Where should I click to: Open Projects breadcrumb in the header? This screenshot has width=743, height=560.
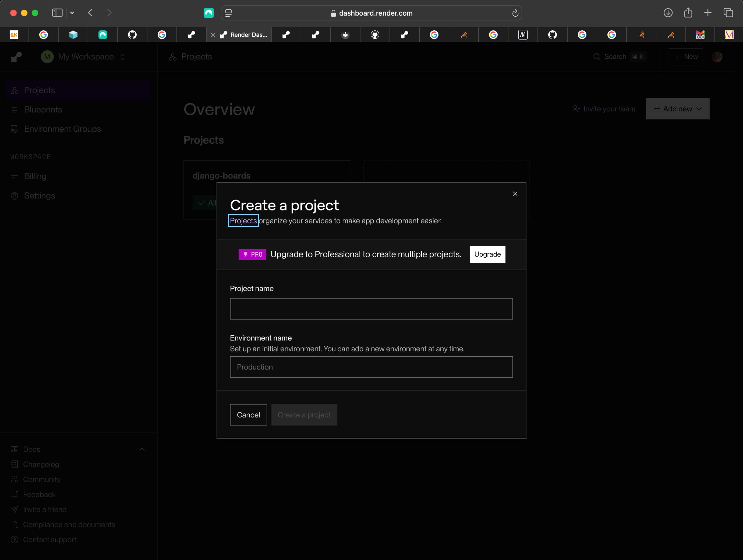(190, 57)
